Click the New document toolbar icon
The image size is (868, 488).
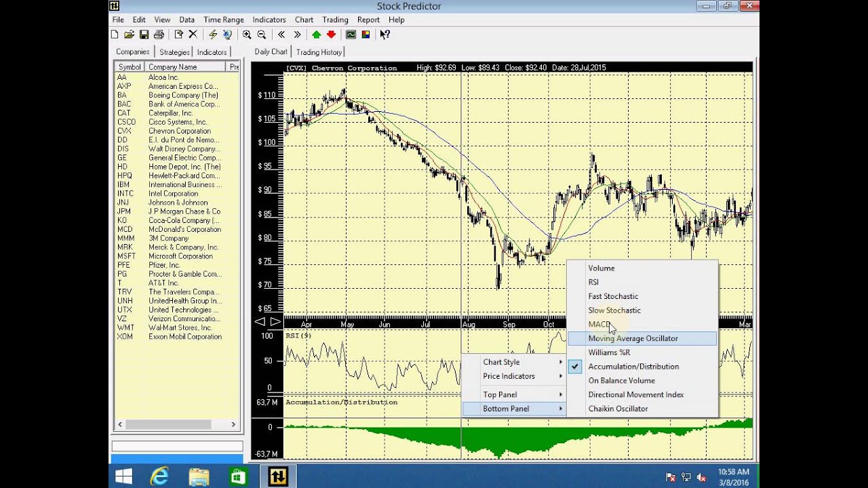(x=115, y=35)
